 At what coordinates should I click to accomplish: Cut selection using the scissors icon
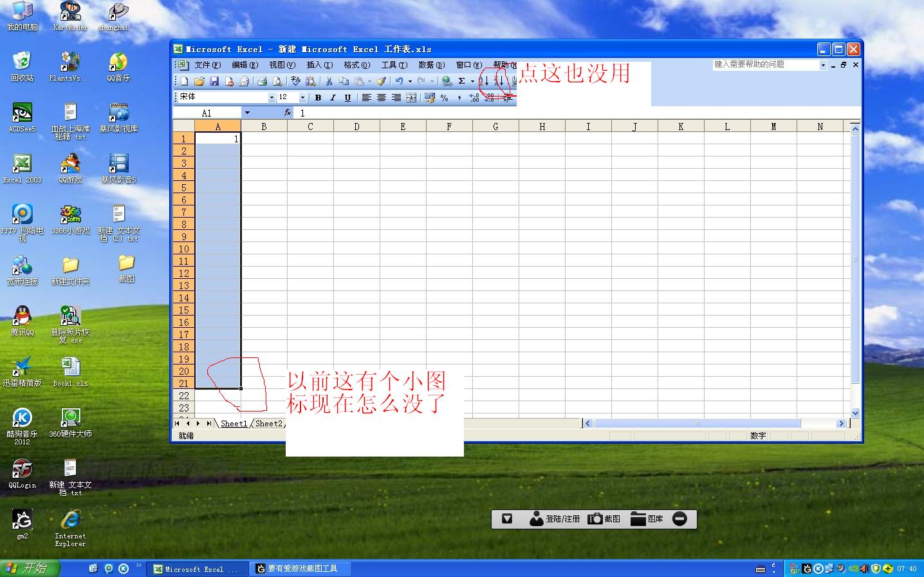click(329, 81)
